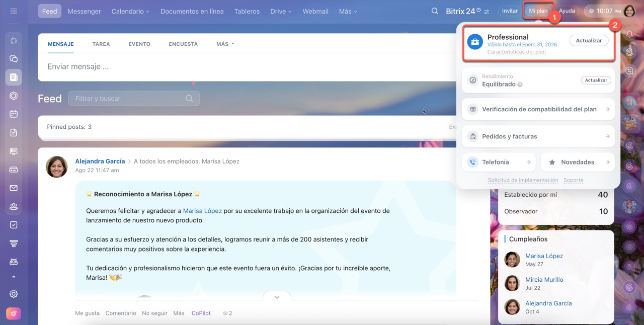Open the calendar icon in left sidebar
The height and width of the screenshot is (325, 644).
pos(14,114)
